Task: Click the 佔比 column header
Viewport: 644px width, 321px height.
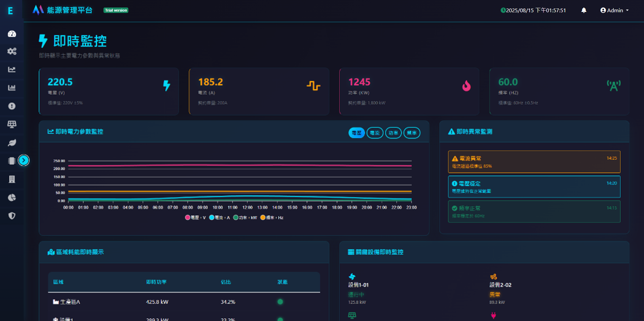Action: click(226, 282)
